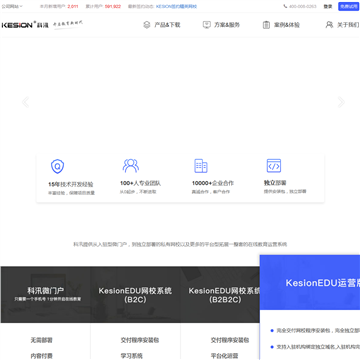This screenshot has width=360, height=360.
Task: Click the slogan image beside the logo
Action: [68, 25]
